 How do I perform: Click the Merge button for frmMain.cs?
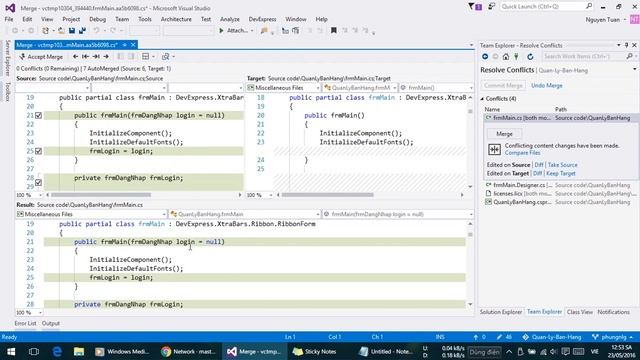pos(504,134)
